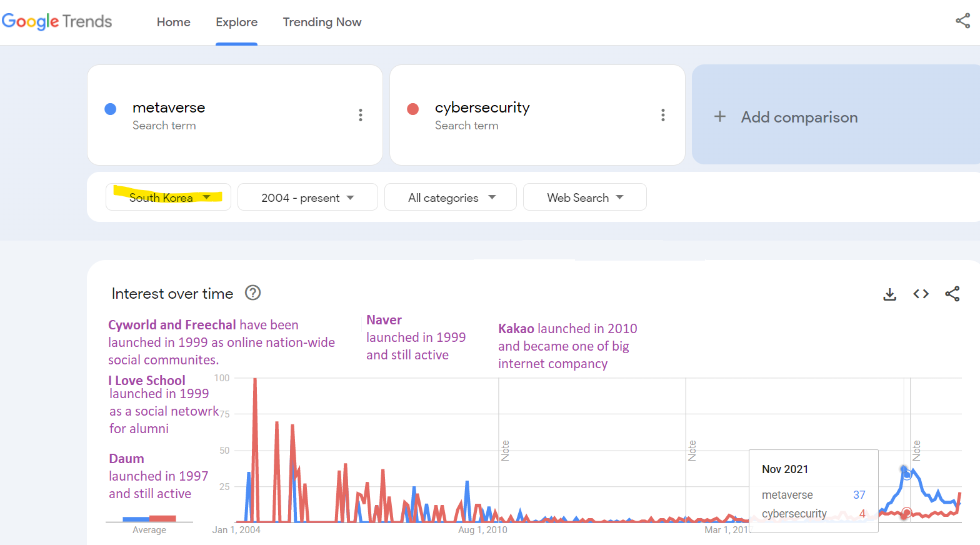The height and width of the screenshot is (545, 980).
Task: Click the Google Trends logo
Action: pos(57,22)
